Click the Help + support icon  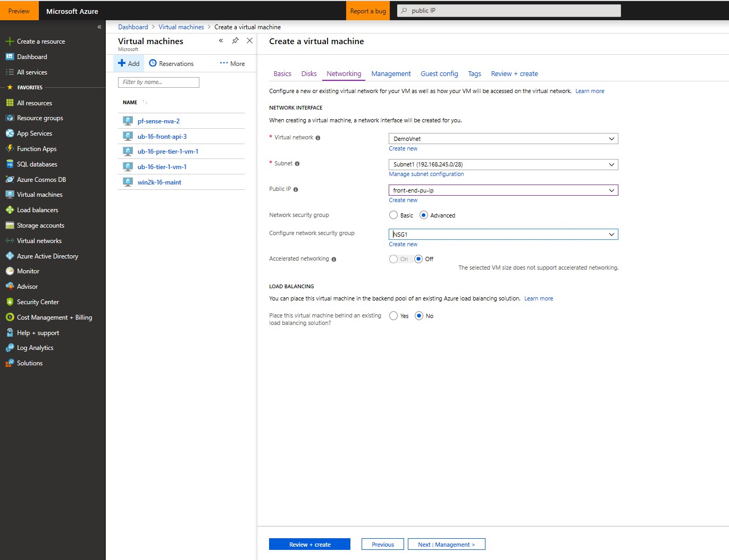click(x=10, y=333)
